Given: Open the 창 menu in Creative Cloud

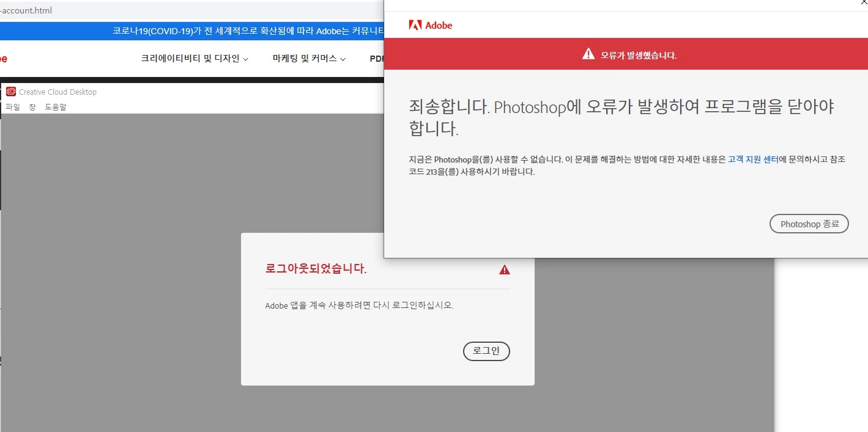Looking at the screenshot, I should coord(32,107).
